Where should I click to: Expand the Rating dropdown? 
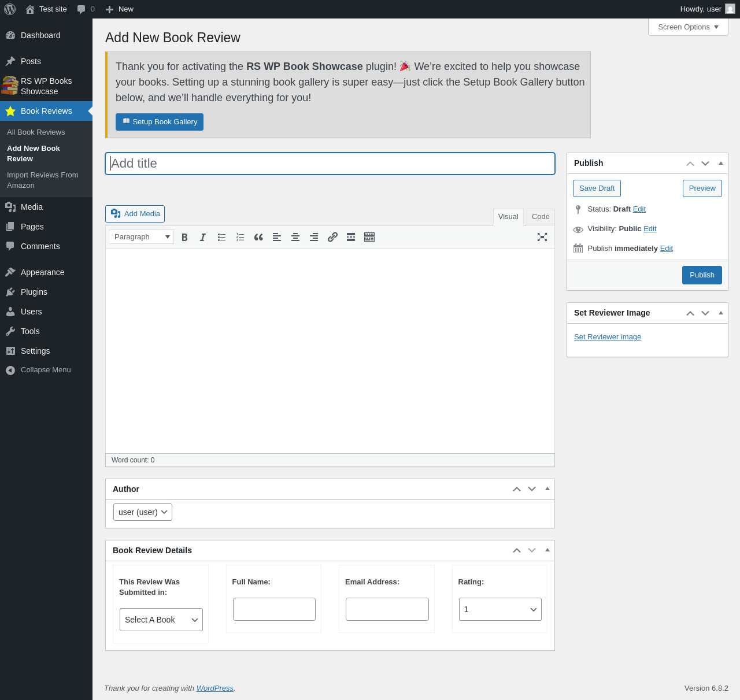500,609
